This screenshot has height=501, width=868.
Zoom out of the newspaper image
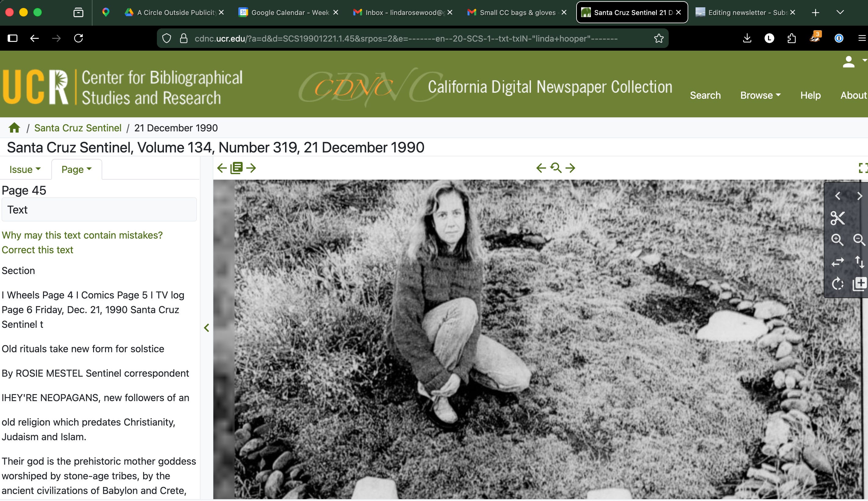coord(859,240)
